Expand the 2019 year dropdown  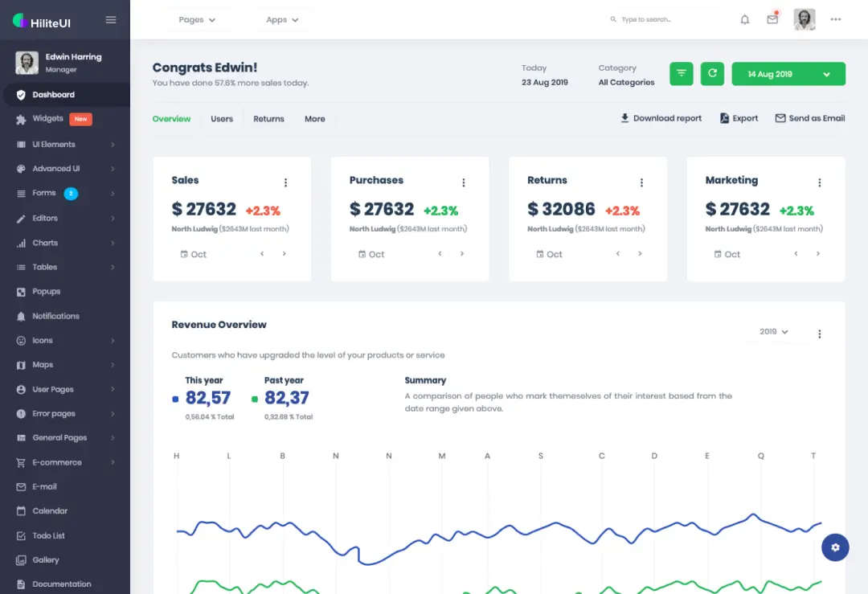(x=773, y=332)
